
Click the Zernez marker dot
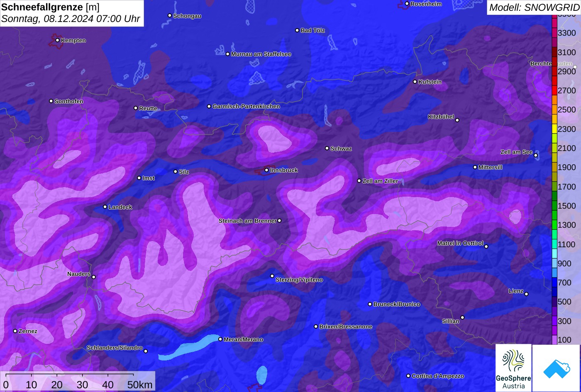(x=15, y=331)
